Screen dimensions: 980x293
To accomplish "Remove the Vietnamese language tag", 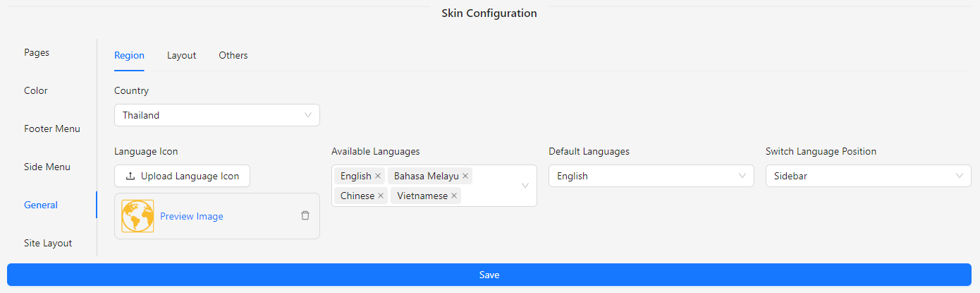I will coord(454,196).
